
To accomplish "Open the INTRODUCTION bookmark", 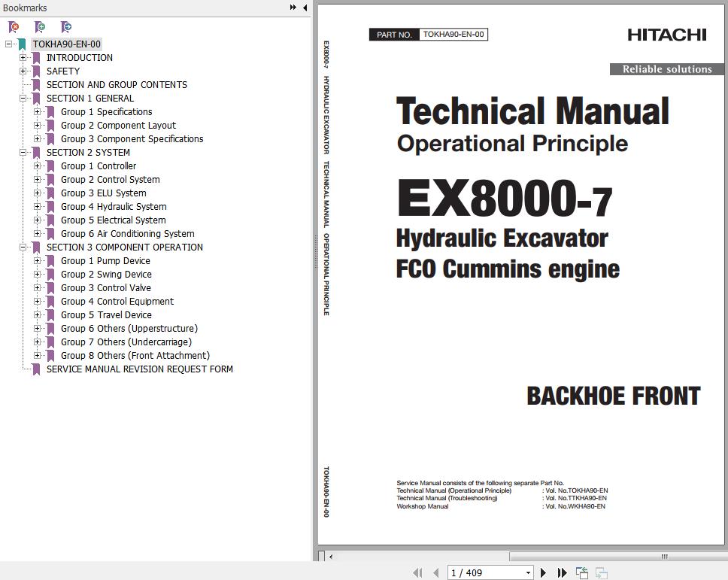I will tap(80, 58).
